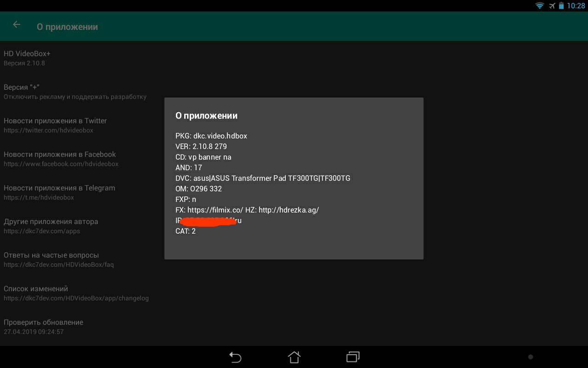Tap the back arrow in the header
Image resolution: width=588 pixels, height=368 pixels.
click(17, 25)
